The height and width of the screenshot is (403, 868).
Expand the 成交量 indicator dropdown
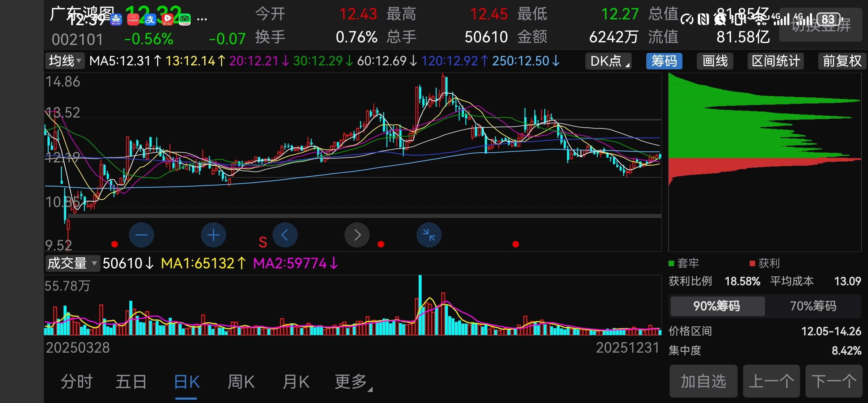[72, 263]
